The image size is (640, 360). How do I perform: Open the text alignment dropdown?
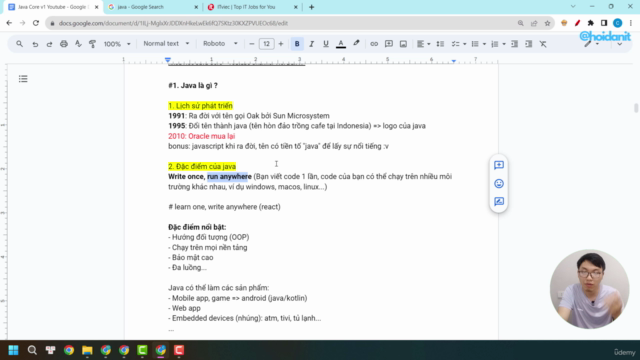423,44
